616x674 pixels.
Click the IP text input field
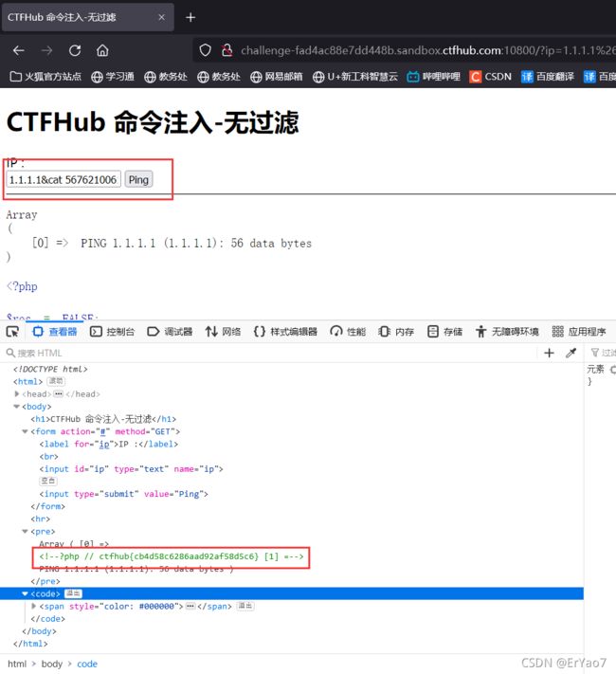pos(63,179)
